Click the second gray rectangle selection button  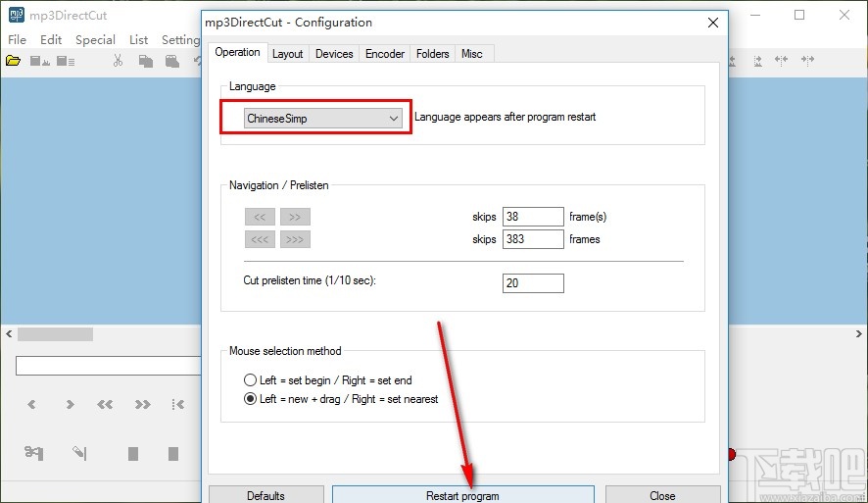[x=173, y=454]
